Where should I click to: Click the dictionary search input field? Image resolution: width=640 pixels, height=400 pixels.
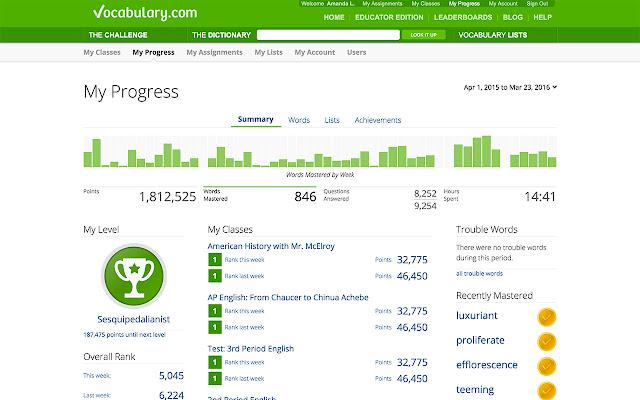(328, 35)
